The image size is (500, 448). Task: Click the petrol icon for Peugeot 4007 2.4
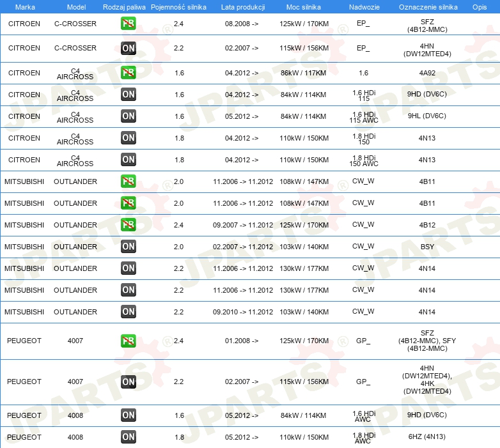point(129,341)
